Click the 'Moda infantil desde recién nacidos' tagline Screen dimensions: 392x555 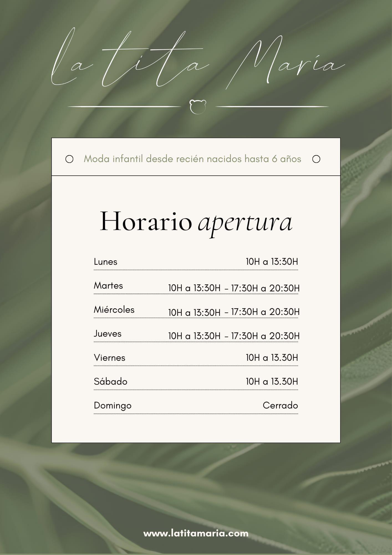192,159
